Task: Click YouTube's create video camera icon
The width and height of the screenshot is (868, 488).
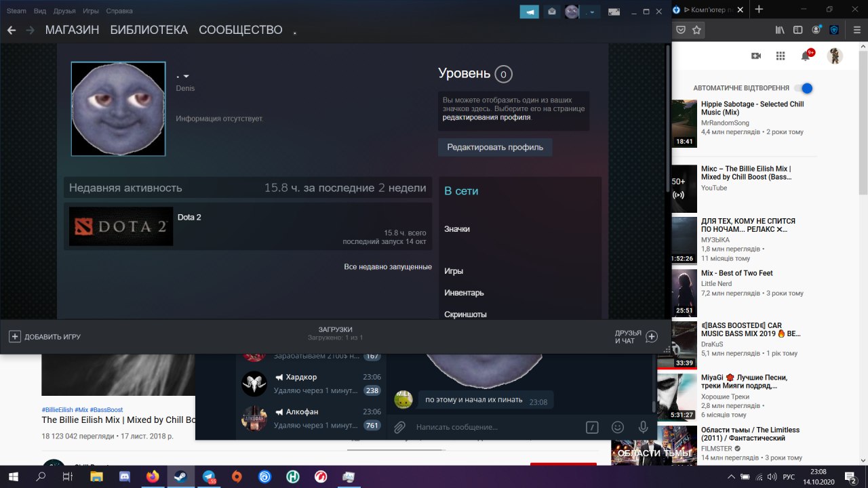Action: 756,56
